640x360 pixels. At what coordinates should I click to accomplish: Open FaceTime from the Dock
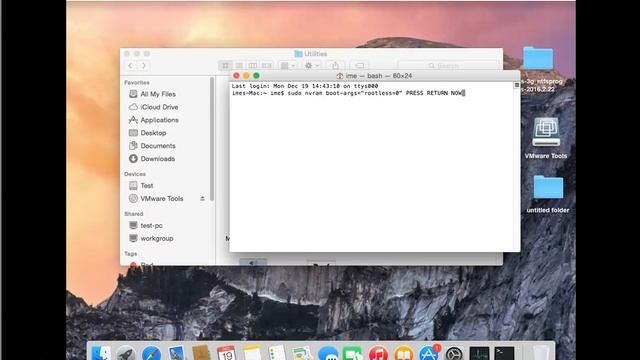tap(353, 353)
